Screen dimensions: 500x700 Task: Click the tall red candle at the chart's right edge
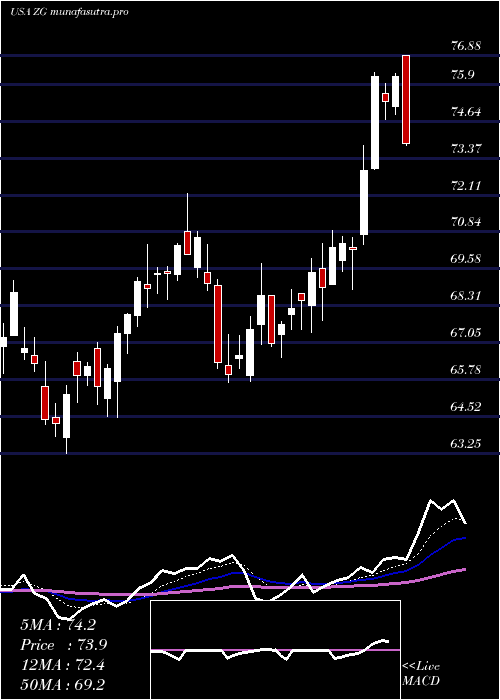coord(406,100)
